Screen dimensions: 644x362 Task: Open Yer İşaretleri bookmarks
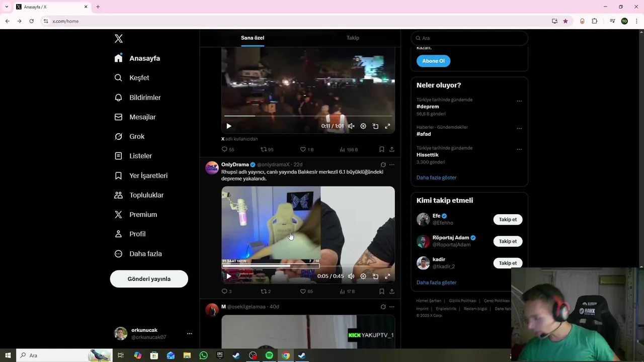[x=141, y=175]
